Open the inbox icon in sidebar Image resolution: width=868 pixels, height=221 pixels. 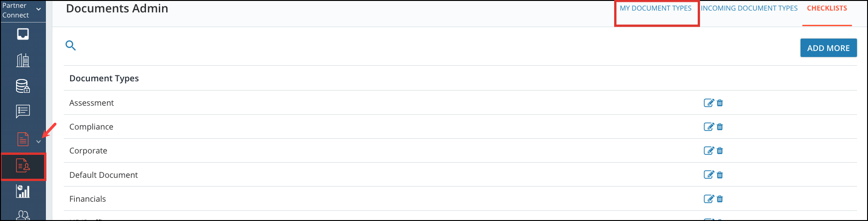tap(23, 34)
